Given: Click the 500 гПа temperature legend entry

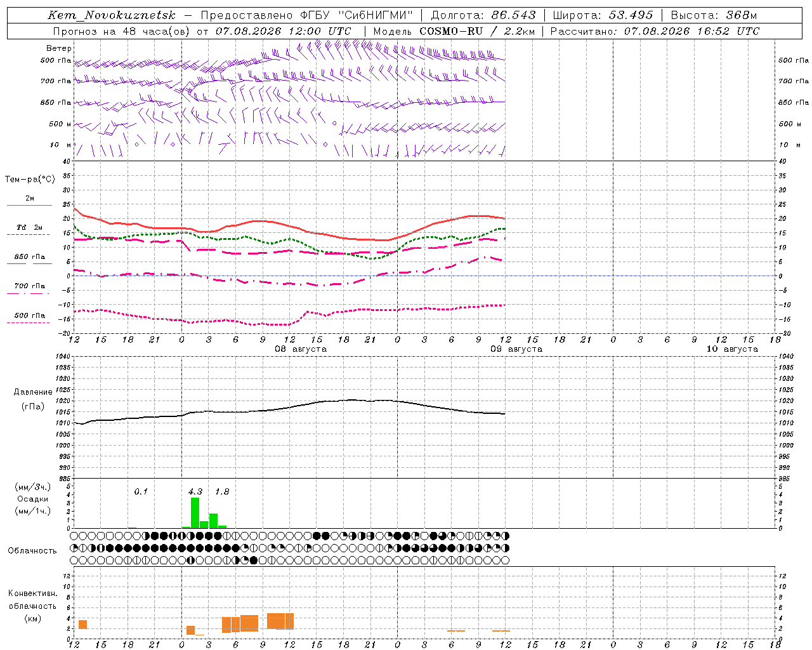Looking at the screenshot, I should [x=30, y=315].
